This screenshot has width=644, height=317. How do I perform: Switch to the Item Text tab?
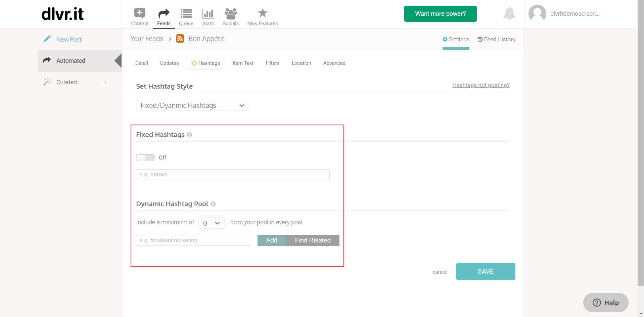click(243, 63)
